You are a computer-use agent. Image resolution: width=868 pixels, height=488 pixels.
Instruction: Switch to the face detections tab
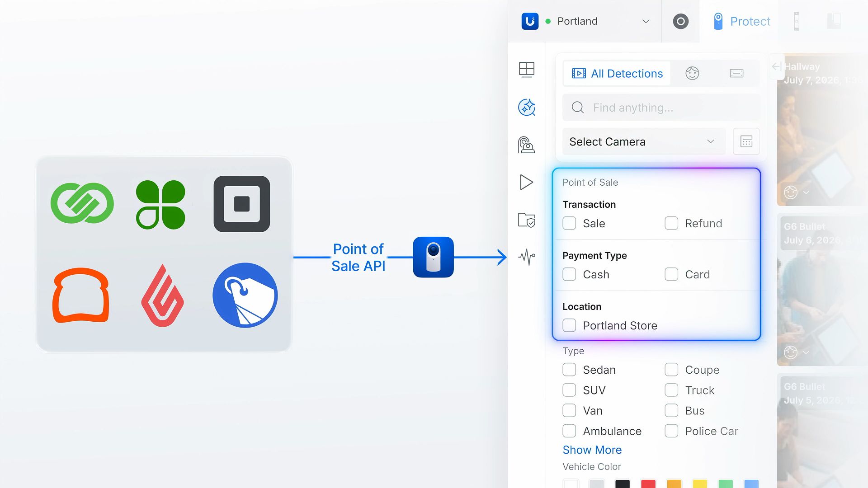(692, 73)
